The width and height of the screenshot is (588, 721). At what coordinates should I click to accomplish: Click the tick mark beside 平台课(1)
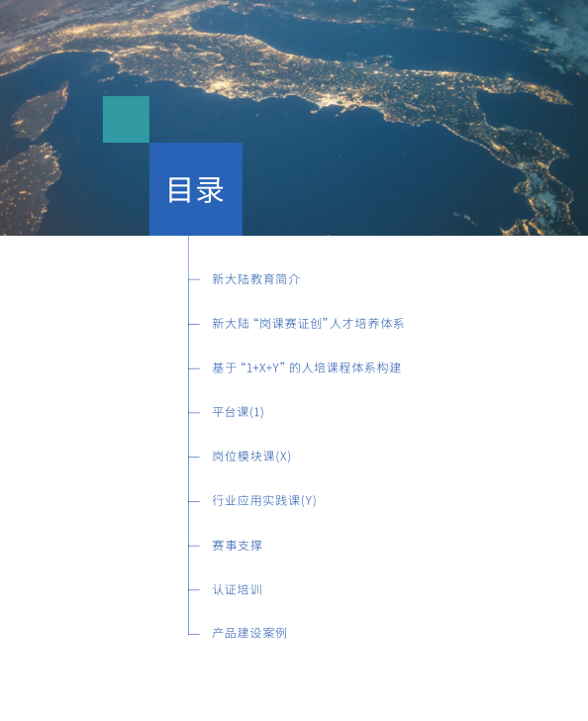point(194,413)
